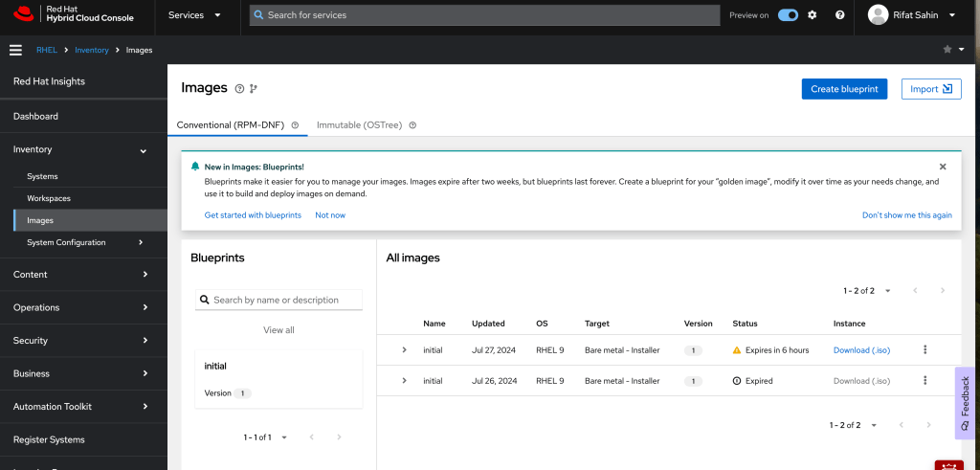Go to next page in Blueprints pagination

pyautogui.click(x=340, y=437)
